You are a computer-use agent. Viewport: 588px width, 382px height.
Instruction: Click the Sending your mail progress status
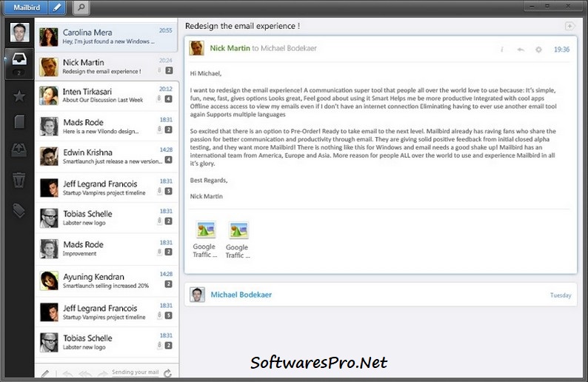(135, 372)
